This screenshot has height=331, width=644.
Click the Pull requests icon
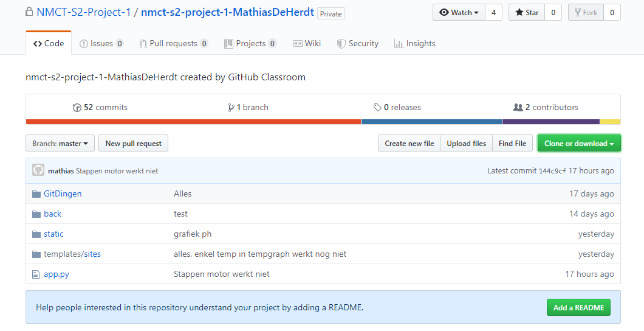click(143, 44)
